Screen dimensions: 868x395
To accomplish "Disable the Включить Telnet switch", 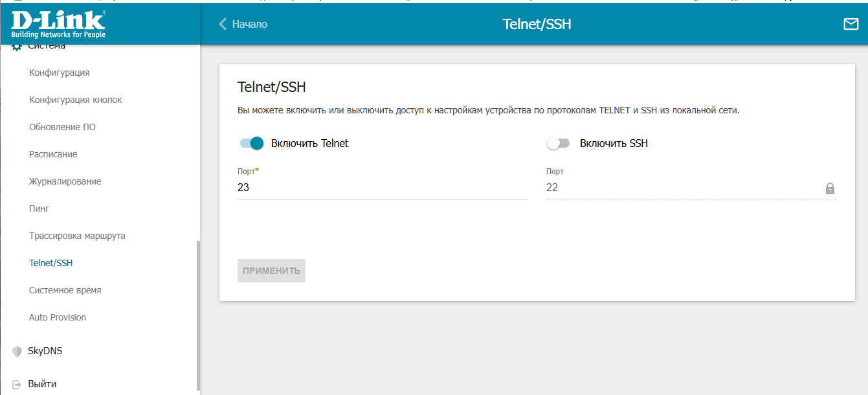I will [x=252, y=144].
